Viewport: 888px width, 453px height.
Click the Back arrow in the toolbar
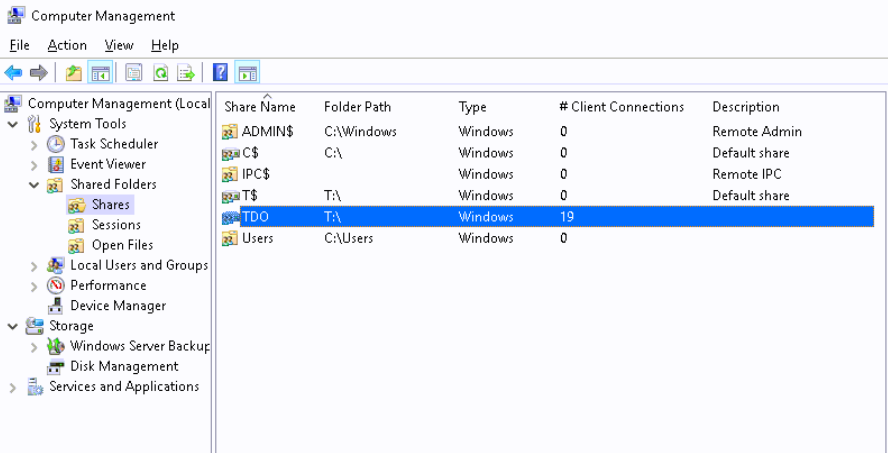[14, 73]
